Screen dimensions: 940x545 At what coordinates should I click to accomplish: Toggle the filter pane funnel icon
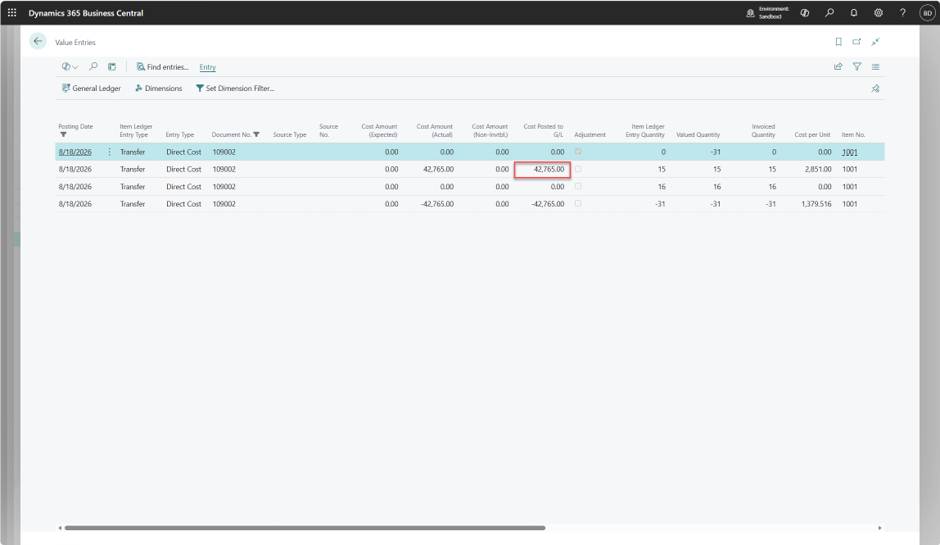(857, 67)
